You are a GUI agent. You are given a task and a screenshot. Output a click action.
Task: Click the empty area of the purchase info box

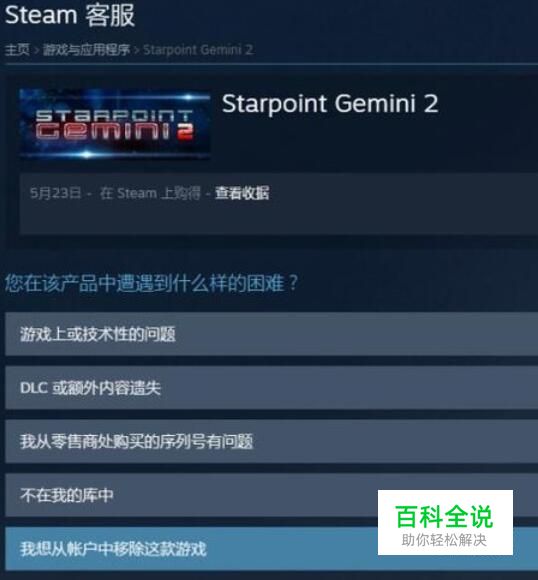pos(370,218)
